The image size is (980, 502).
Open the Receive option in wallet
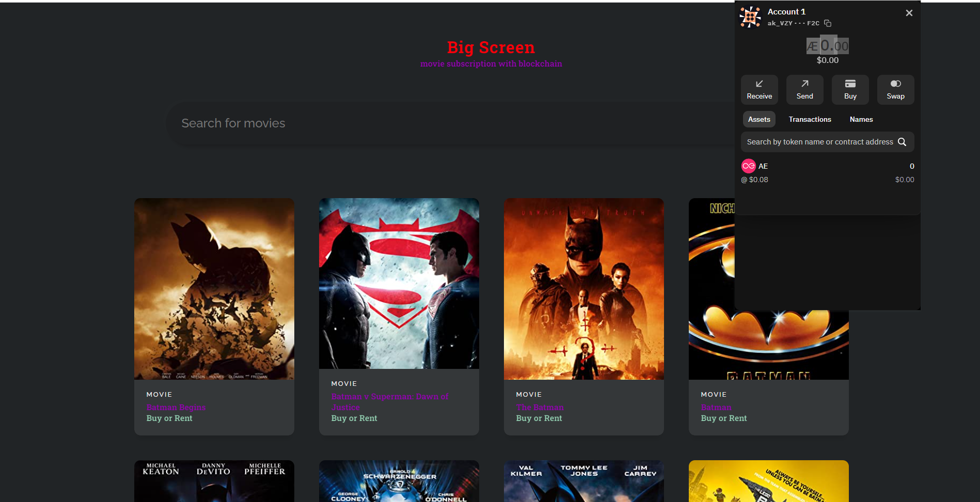(x=760, y=90)
